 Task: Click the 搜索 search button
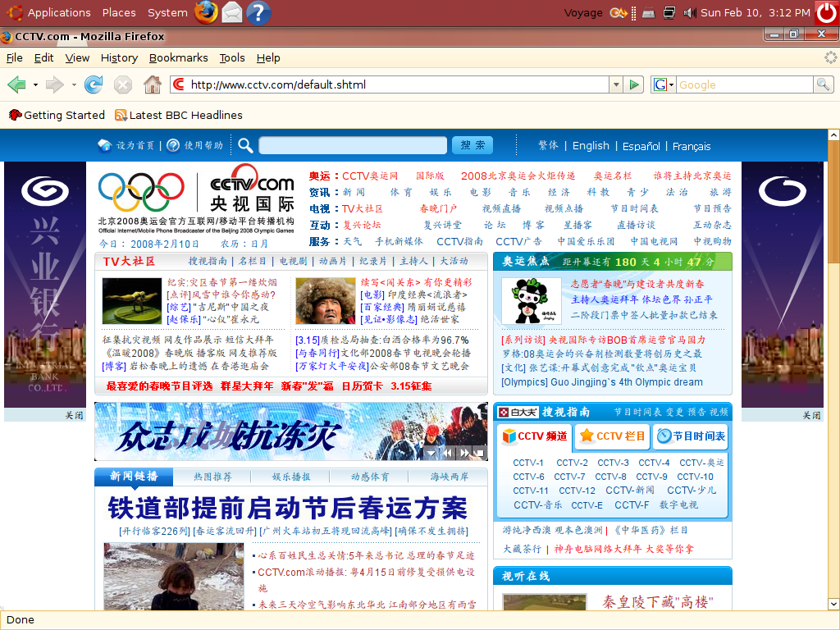click(472, 145)
